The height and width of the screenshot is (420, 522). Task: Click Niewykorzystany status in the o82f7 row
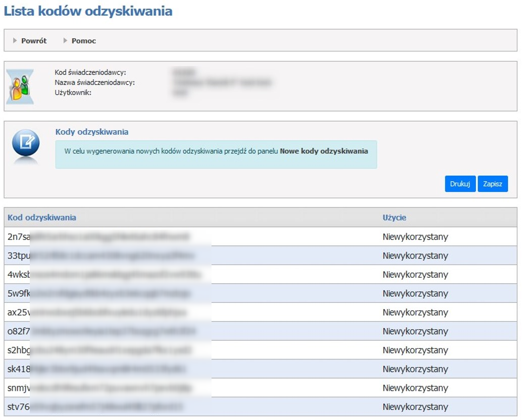pyautogui.click(x=415, y=331)
